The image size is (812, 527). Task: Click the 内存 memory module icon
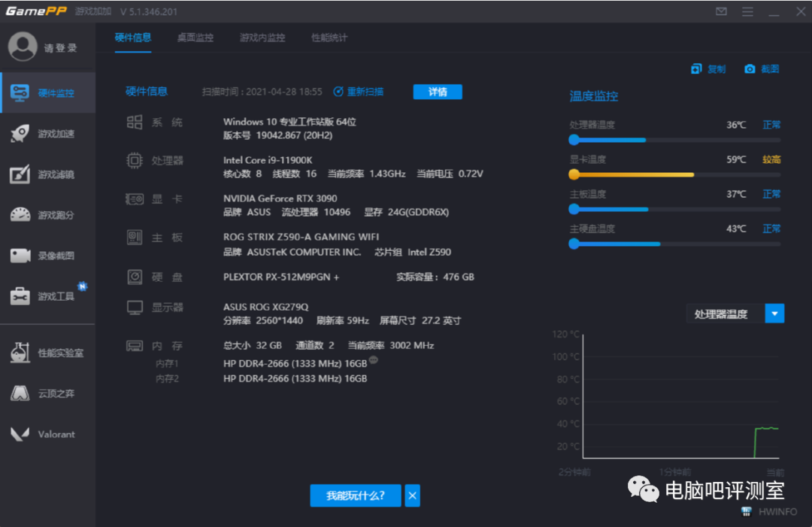pos(135,346)
